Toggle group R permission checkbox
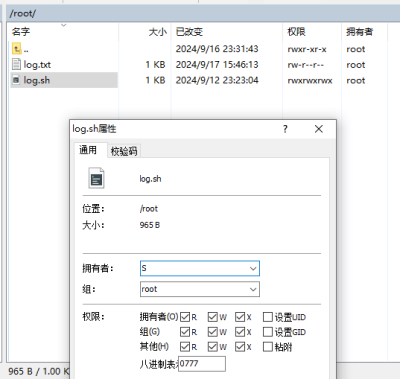This screenshot has width=400, height=379. (x=185, y=332)
